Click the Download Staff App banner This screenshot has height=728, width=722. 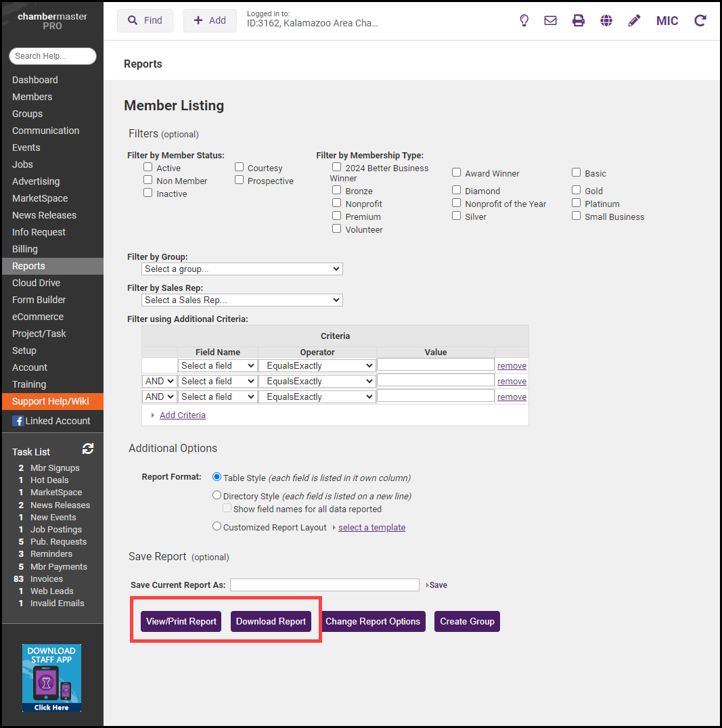(x=51, y=677)
